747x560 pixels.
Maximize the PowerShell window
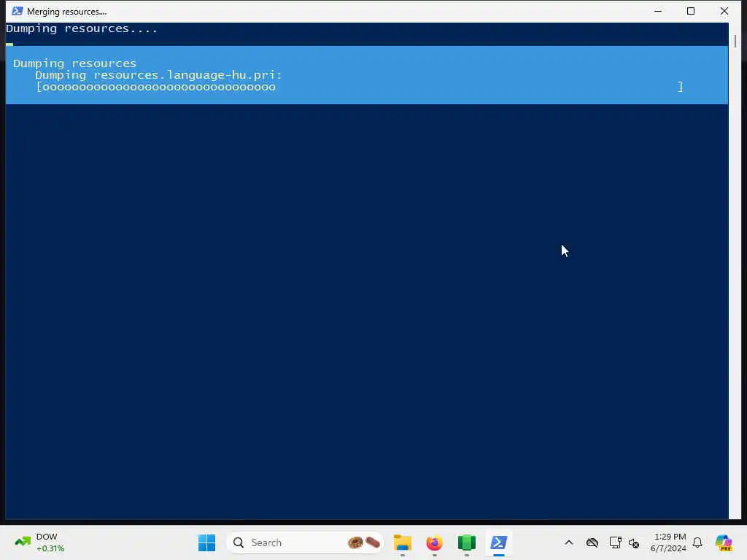[x=691, y=11]
